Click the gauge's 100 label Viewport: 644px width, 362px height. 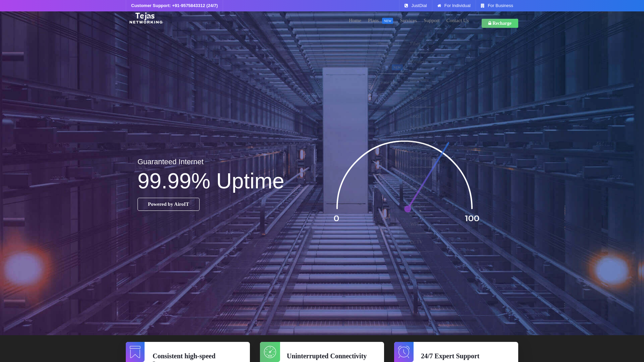tap(472, 219)
